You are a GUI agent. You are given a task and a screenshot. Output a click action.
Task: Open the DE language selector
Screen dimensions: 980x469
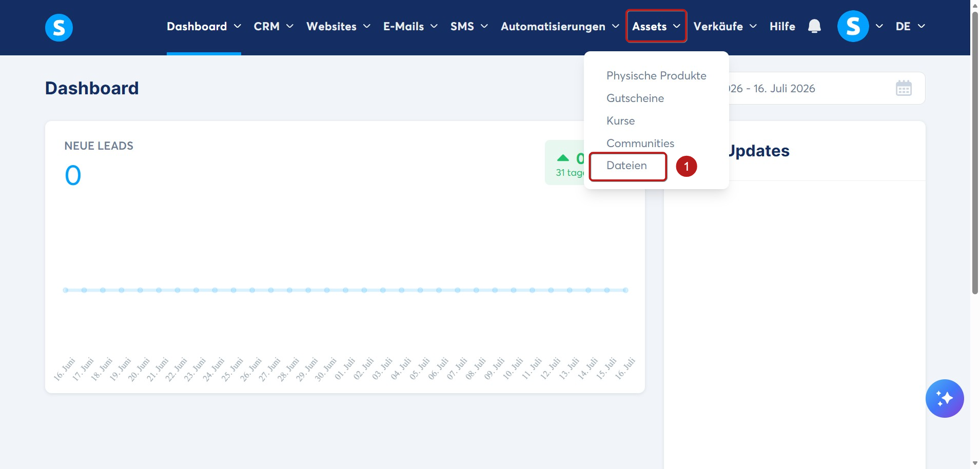[910, 26]
